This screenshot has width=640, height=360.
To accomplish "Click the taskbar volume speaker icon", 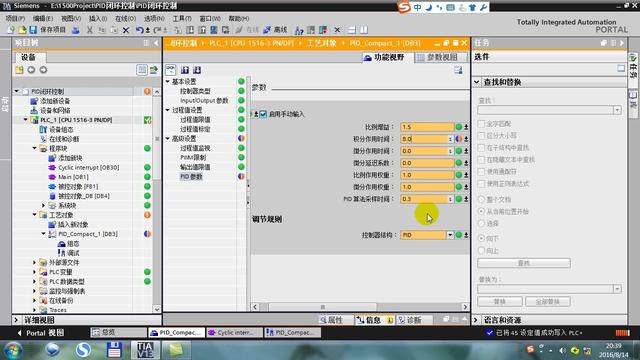I will 562,350.
